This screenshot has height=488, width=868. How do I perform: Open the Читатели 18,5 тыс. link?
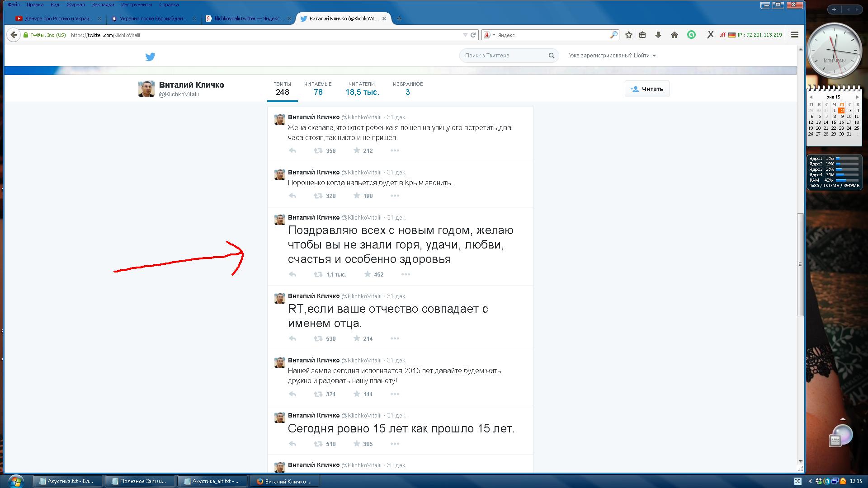point(362,89)
